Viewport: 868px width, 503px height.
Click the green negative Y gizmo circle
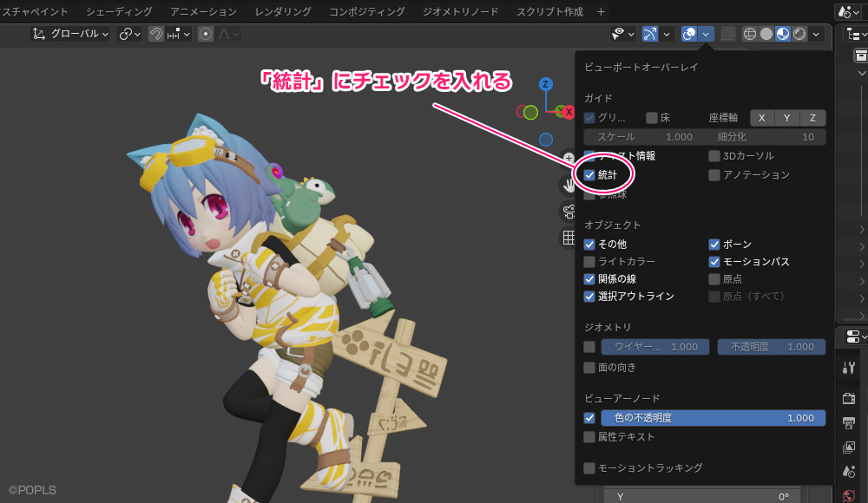point(530,113)
